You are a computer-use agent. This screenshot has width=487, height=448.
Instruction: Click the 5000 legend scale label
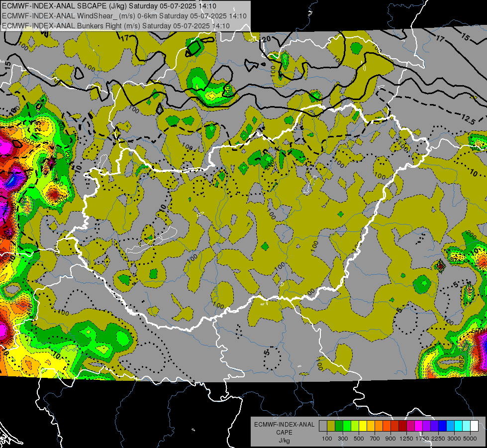tap(470, 439)
